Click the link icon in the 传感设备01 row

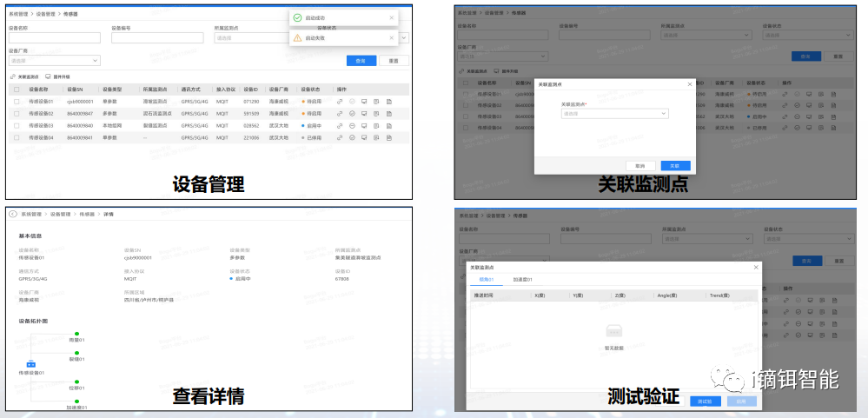coord(341,102)
